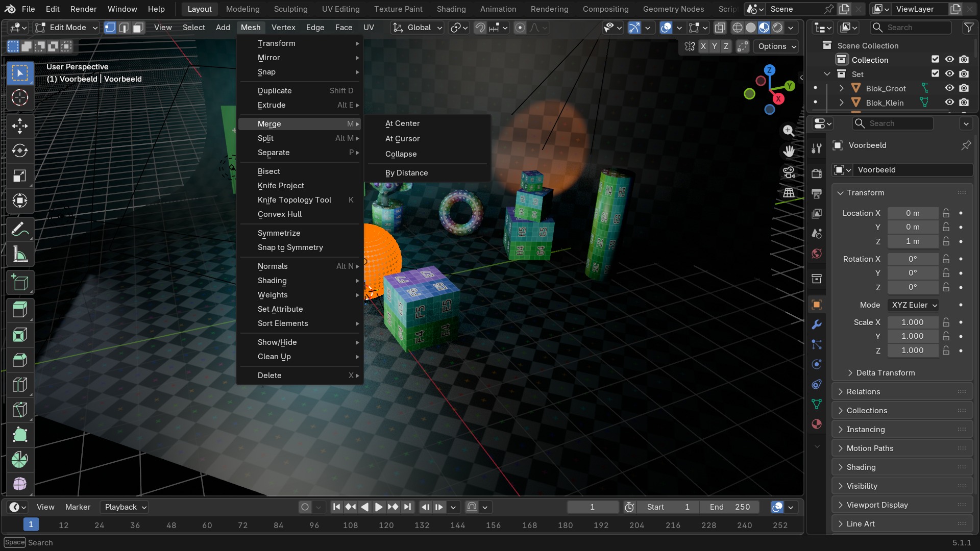The height and width of the screenshot is (551, 980).
Task: Toggle X axis mirror button
Action: coord(703,46)
